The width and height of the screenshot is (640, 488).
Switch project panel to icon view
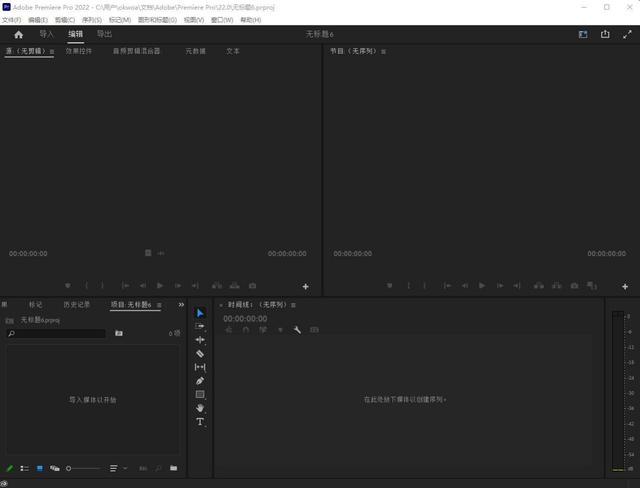coord(40,468)
